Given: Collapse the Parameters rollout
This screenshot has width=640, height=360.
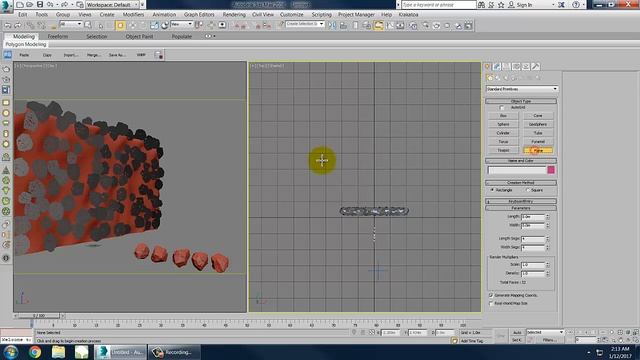Looking at the screenshot, I should click(521, 208).
